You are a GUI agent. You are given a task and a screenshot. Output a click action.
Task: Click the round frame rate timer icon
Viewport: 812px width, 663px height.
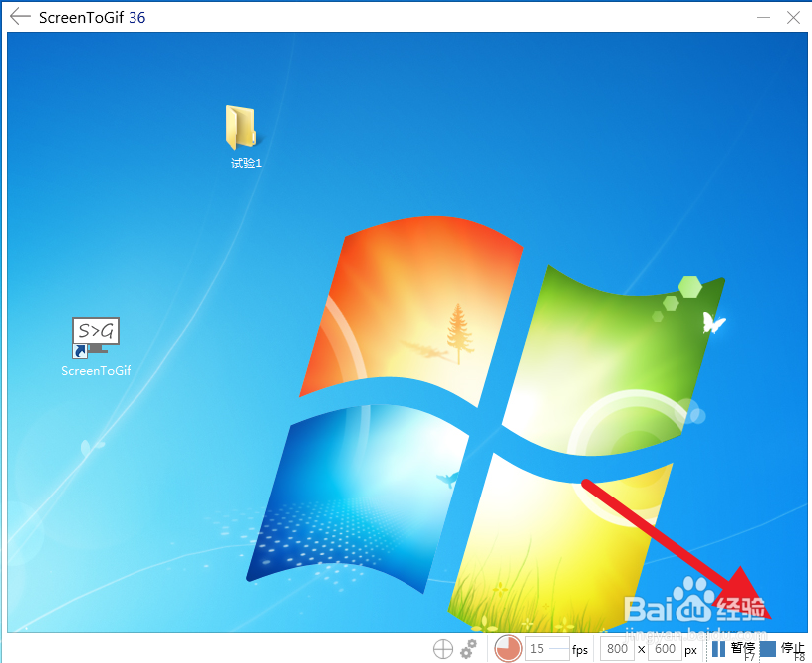508,648
